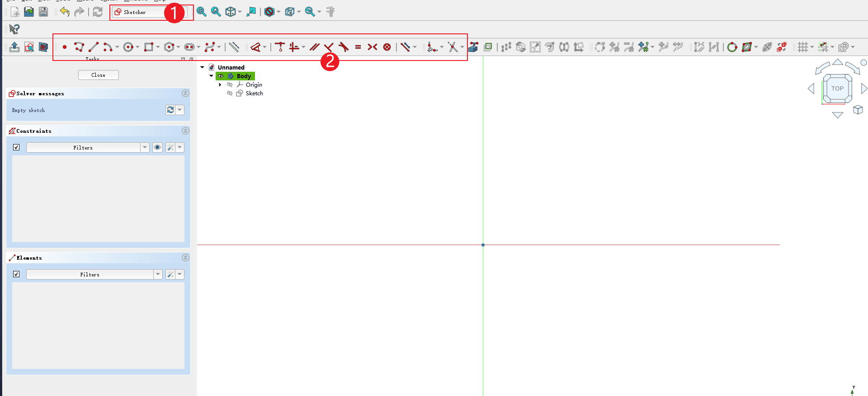Screen dimensions: 868x396
Task: Click the Undo arrow
Action: [x=65, y=12]
